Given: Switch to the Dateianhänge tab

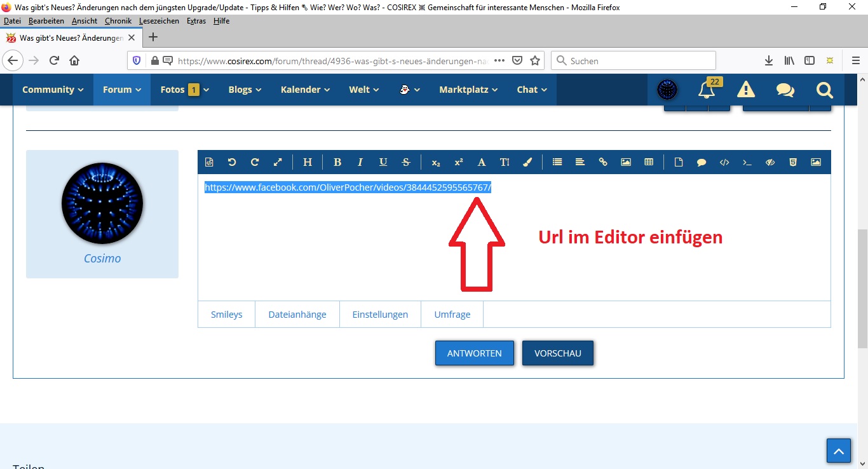Looking at the screenshot, I should point(297,315).
